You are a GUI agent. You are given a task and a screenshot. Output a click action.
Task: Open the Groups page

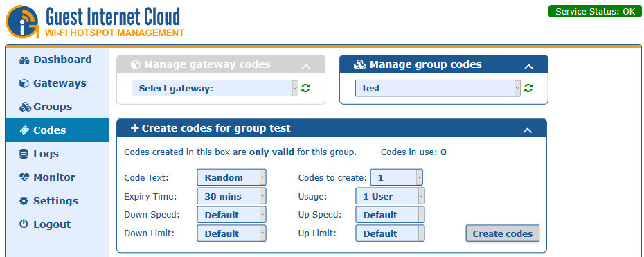57,107
